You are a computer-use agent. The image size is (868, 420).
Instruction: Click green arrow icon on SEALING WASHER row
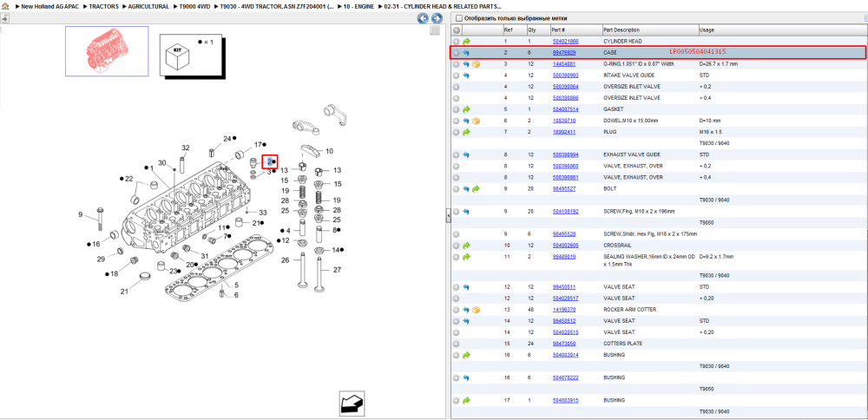[466, 257]
